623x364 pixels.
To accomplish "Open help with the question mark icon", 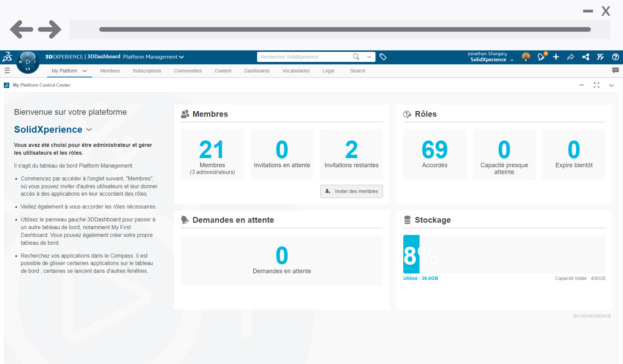I will tap(615, 57).
